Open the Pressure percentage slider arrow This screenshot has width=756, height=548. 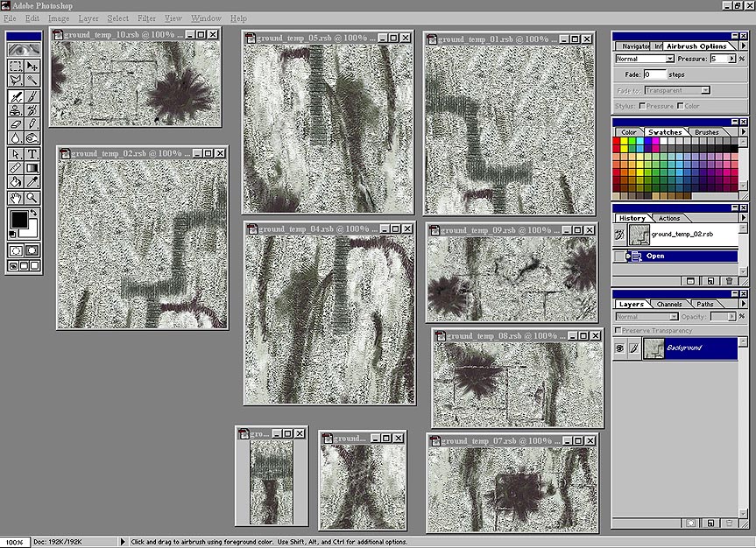tap(731, 58)
